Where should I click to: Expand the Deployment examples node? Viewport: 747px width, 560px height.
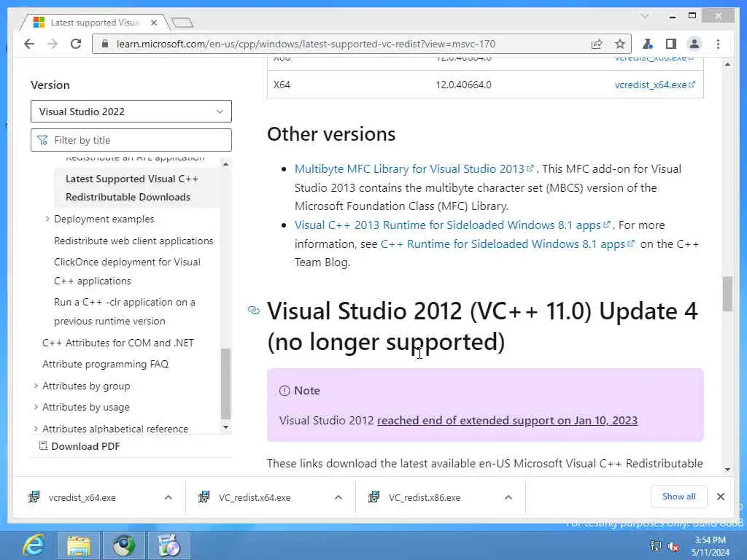[47, 219]
